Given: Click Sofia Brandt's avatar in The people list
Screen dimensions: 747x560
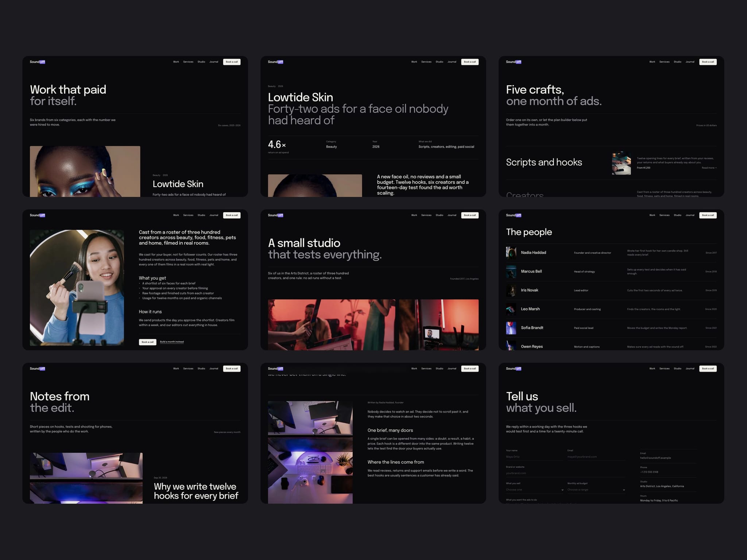Looking at the screenshot, I should tap(511, 328).
